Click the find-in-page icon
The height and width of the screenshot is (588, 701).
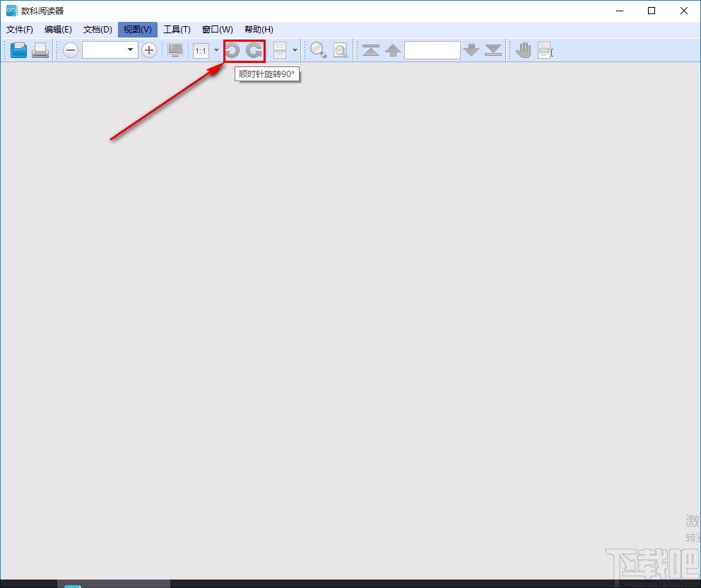[340, 50]
